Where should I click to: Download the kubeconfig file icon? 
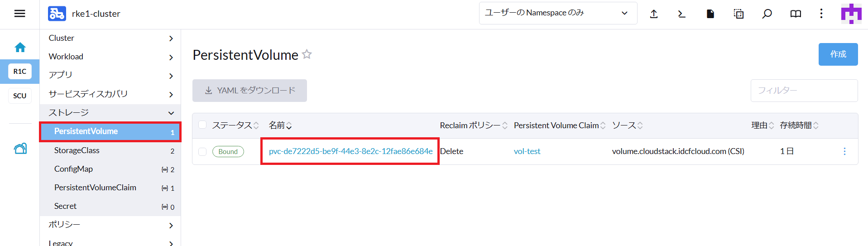click(x=710, y=14)
